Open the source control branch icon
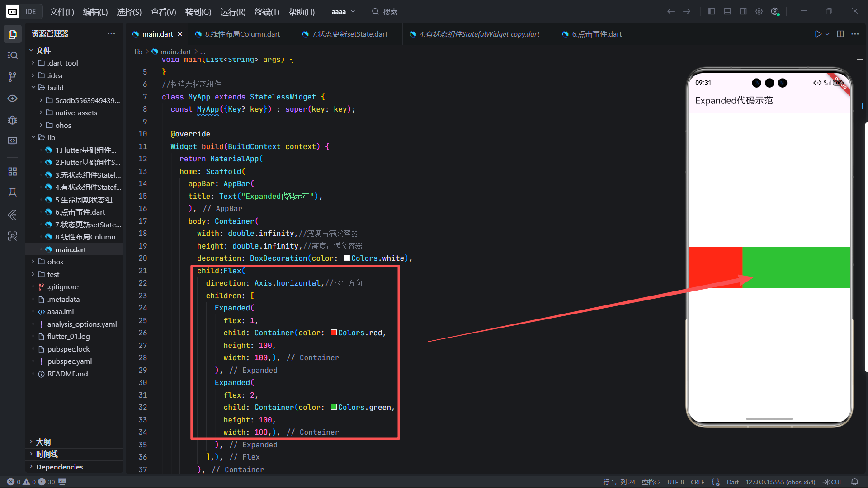 tap(13, 77)
